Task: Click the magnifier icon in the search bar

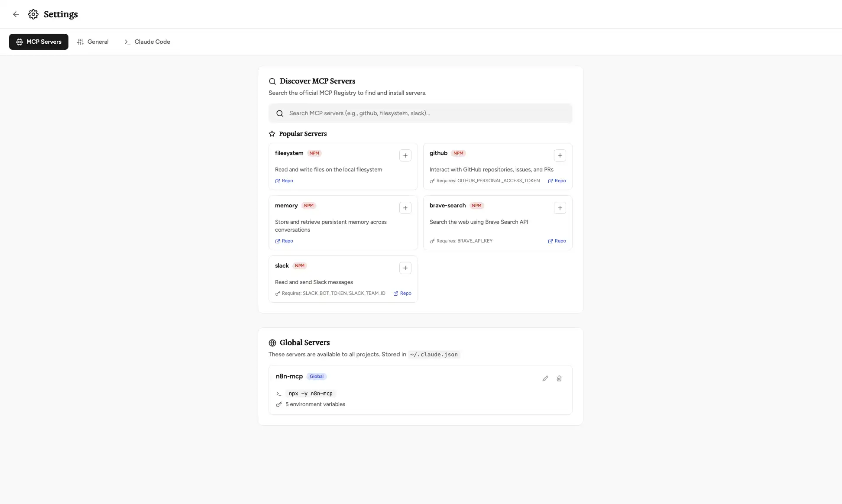Action: pos(280,113)
